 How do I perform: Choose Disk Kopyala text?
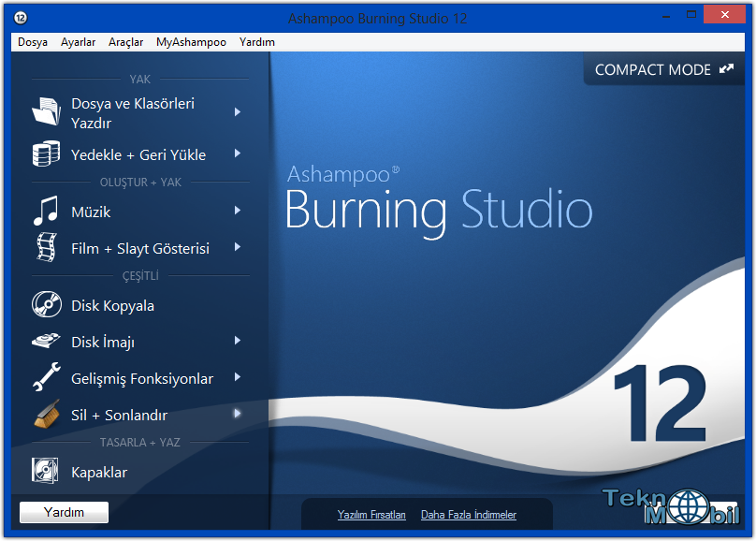pyautogui.click(x=113, y=306)
